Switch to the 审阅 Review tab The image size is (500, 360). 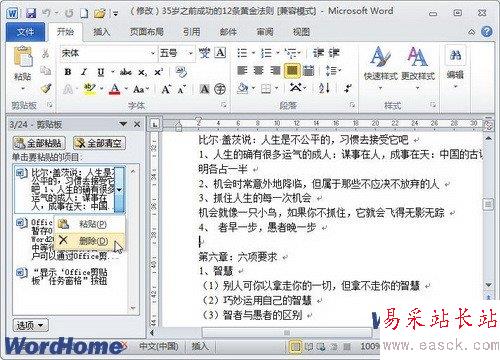click(x=265, y=32)
